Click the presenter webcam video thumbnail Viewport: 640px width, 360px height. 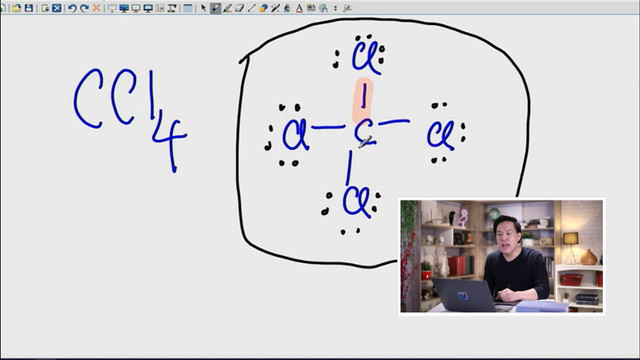coord(502,256)
